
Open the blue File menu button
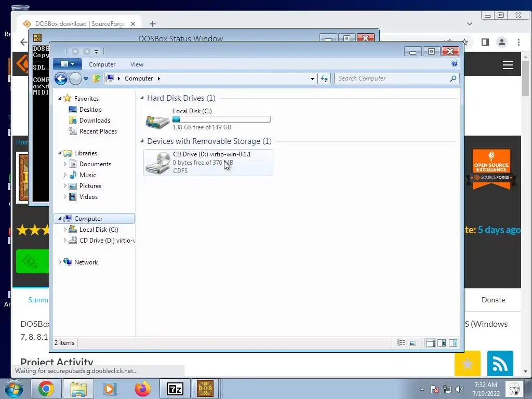click(67, 64)
